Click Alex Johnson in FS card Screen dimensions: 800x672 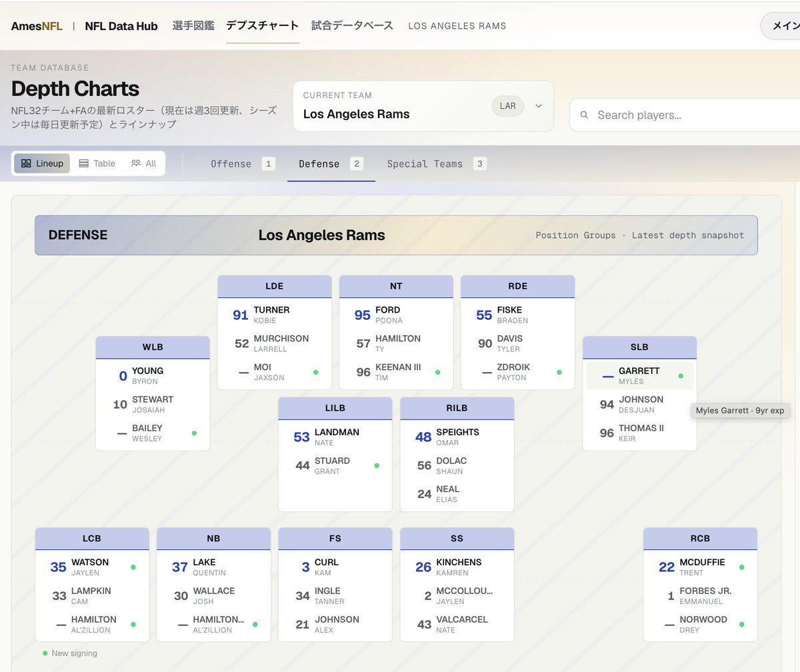335,625
